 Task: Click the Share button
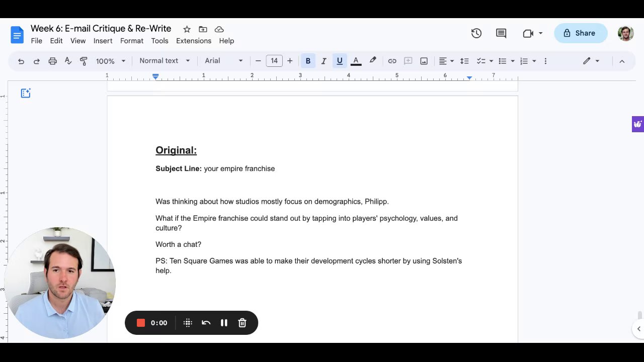(581, 33)
